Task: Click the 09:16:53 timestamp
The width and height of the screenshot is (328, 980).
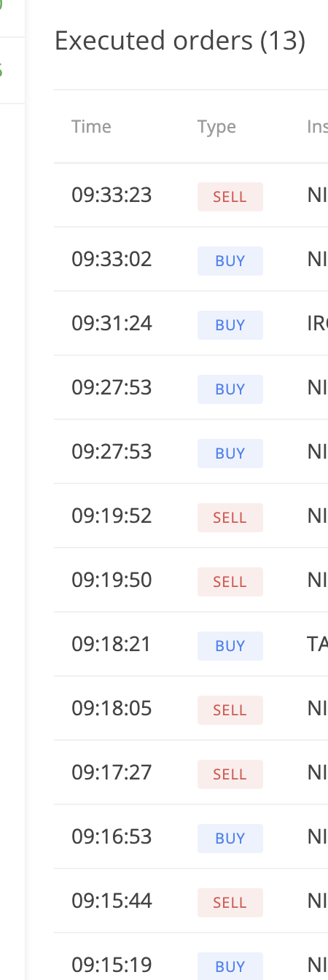Action: [112, 837]
